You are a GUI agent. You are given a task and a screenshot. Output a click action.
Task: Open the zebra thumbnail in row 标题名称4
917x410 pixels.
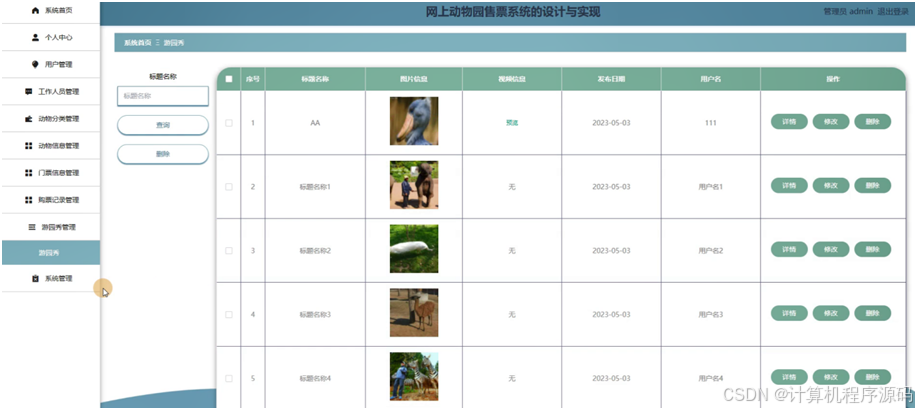click(x=414, y=377)
